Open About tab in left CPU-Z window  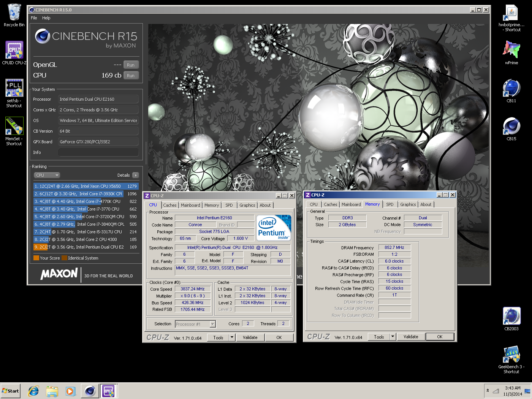pos(265,205)
